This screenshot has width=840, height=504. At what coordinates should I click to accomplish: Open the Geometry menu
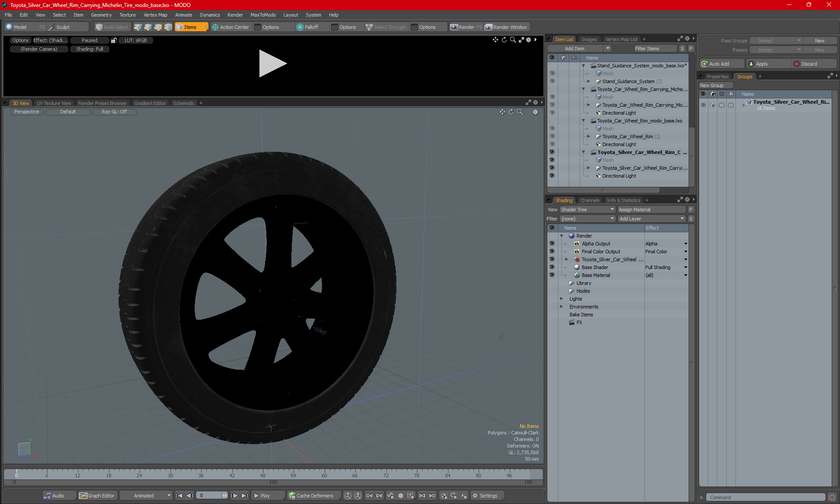[x=101, y=15]
